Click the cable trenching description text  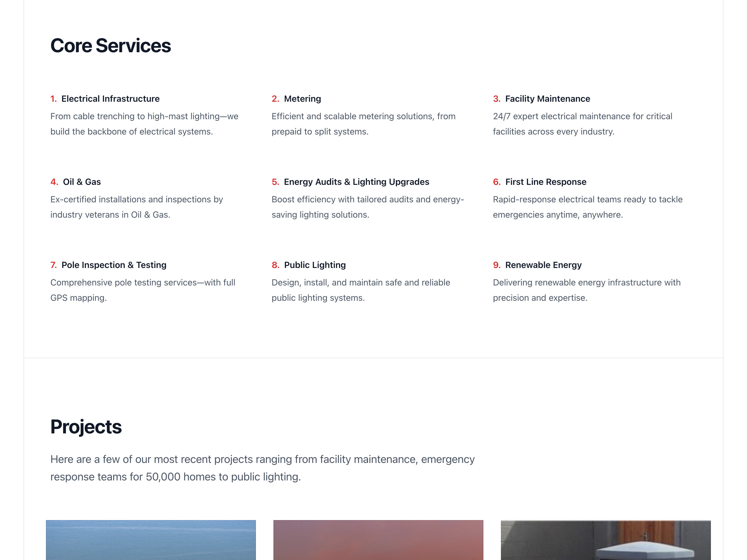tap(144, 124)
